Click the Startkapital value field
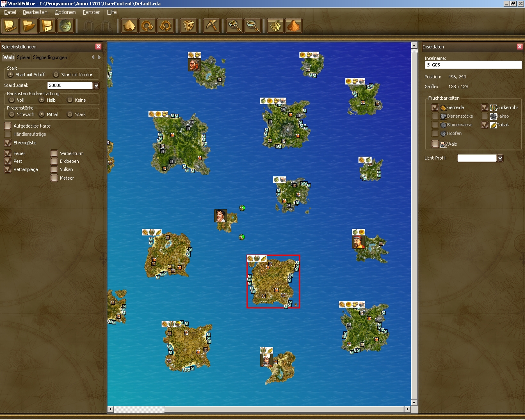 (x=70, y=85)
